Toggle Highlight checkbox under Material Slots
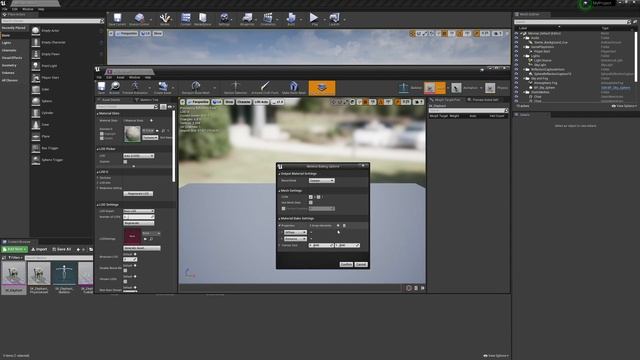The height and width of the screenshot is (360, 640). pyautogui.click(x=102, y=133)
